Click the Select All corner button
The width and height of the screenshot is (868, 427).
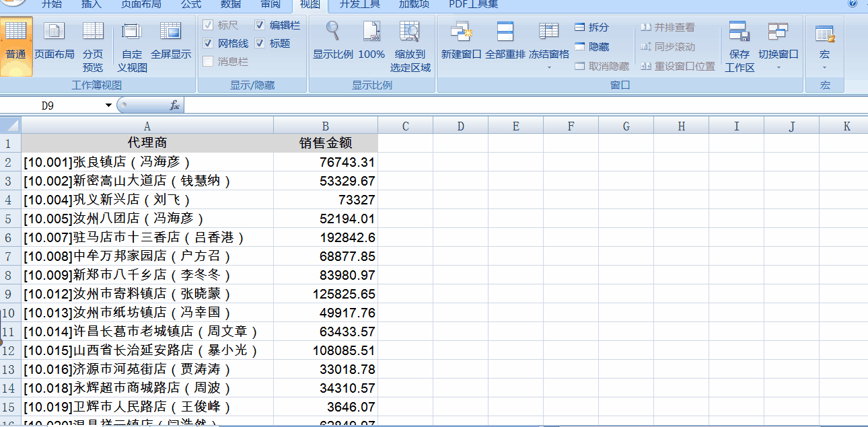coord(10,126)
